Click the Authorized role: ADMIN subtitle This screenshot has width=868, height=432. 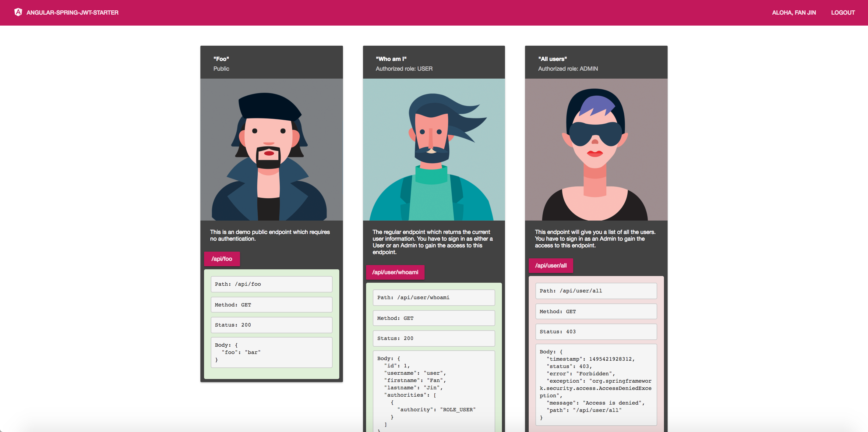pos(568,69)
